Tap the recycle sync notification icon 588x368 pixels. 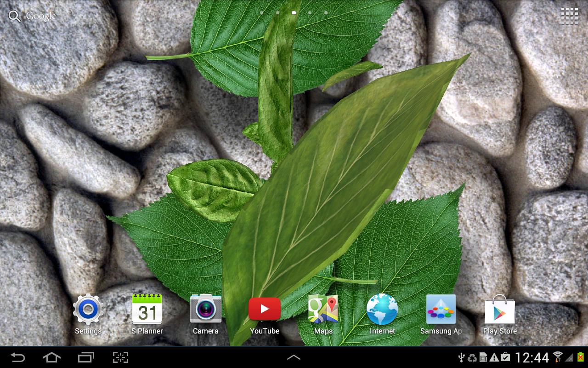click(x=472, y=357)
